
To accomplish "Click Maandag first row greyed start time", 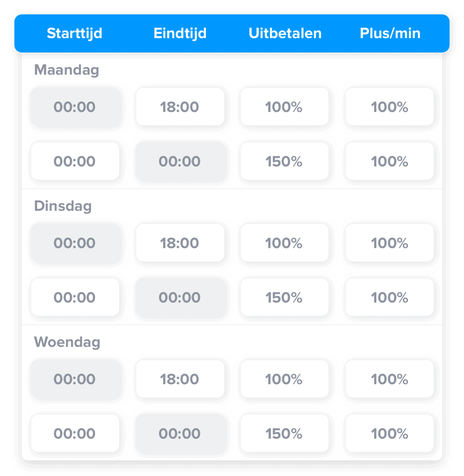I will pyautogui.click(x=75, y=107).
